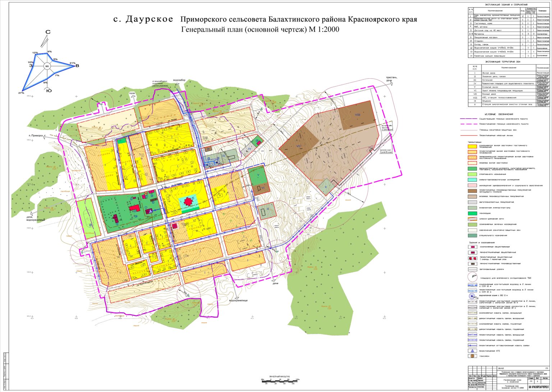Click the red cross-shaped school building on map
Viewport: 552px width, 392px height.
coord(188,202)
